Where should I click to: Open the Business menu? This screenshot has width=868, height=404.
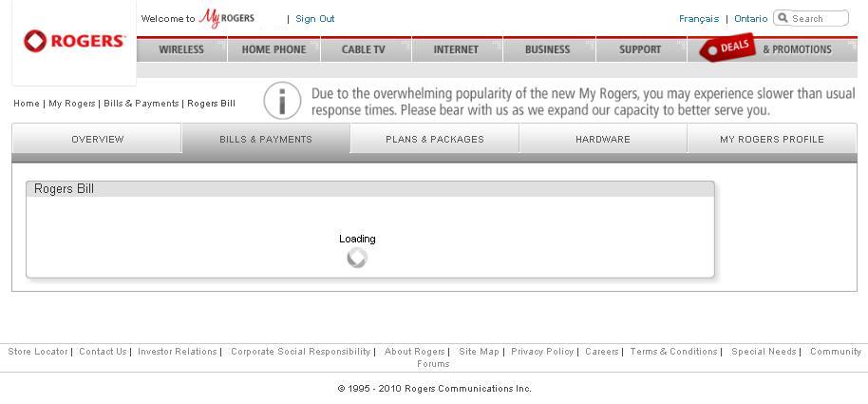point(547,49)
